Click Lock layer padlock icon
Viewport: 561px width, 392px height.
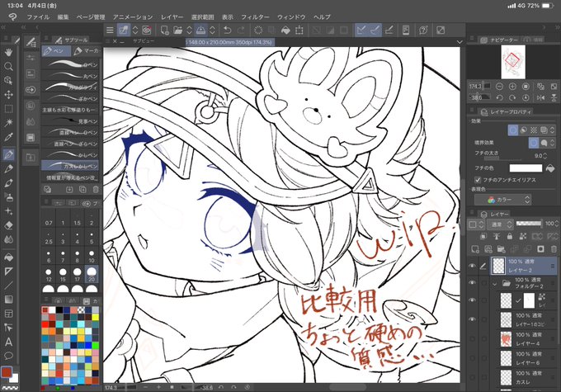510,236
